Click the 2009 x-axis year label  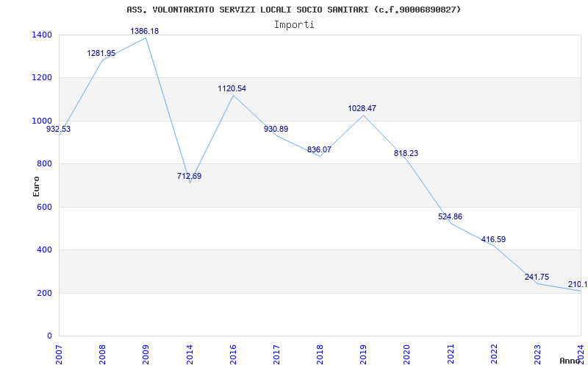coord(146,354)
